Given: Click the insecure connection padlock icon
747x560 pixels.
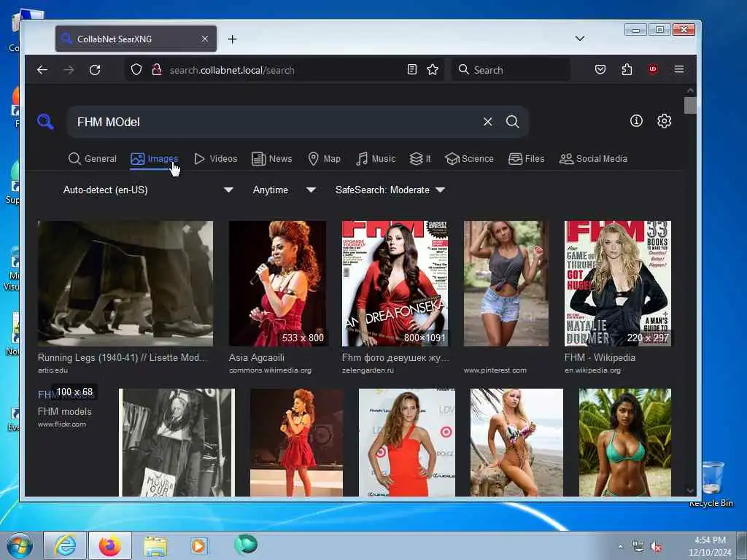Looking at the screenshot, I should [x=156, y=70].
